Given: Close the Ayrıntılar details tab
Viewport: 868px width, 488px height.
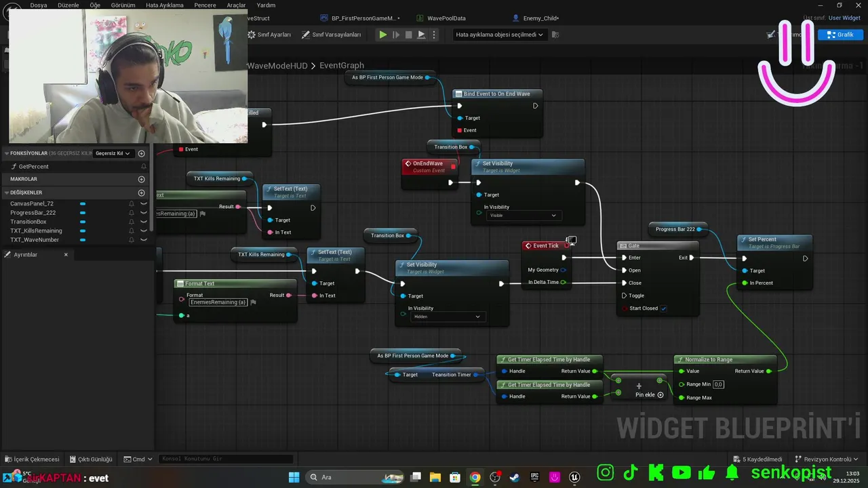Looking at the screenshot, I should [x=66, y=255].
